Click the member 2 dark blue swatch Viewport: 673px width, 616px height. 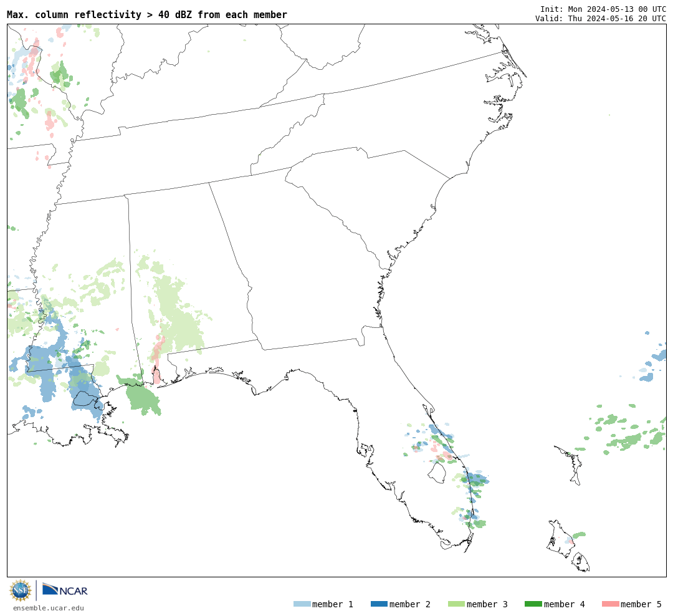379,604
